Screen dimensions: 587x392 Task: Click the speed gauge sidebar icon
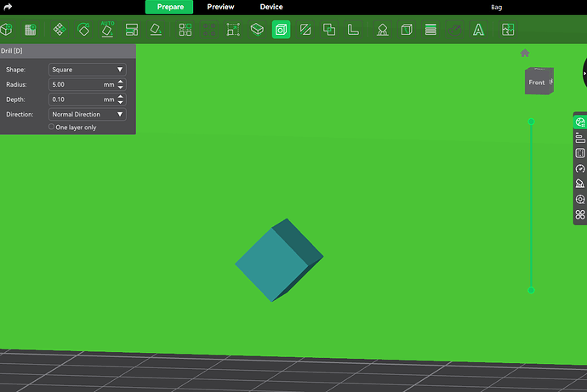tap(580, 168)
